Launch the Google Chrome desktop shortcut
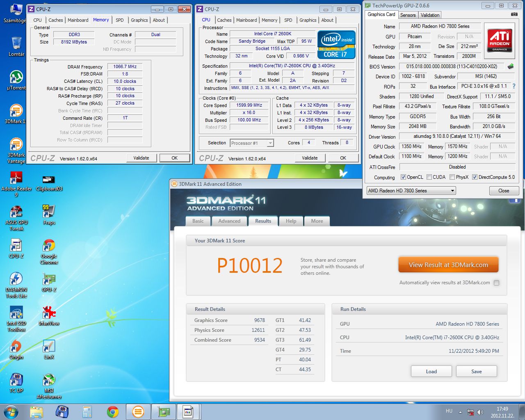 [x=49, y=252]
